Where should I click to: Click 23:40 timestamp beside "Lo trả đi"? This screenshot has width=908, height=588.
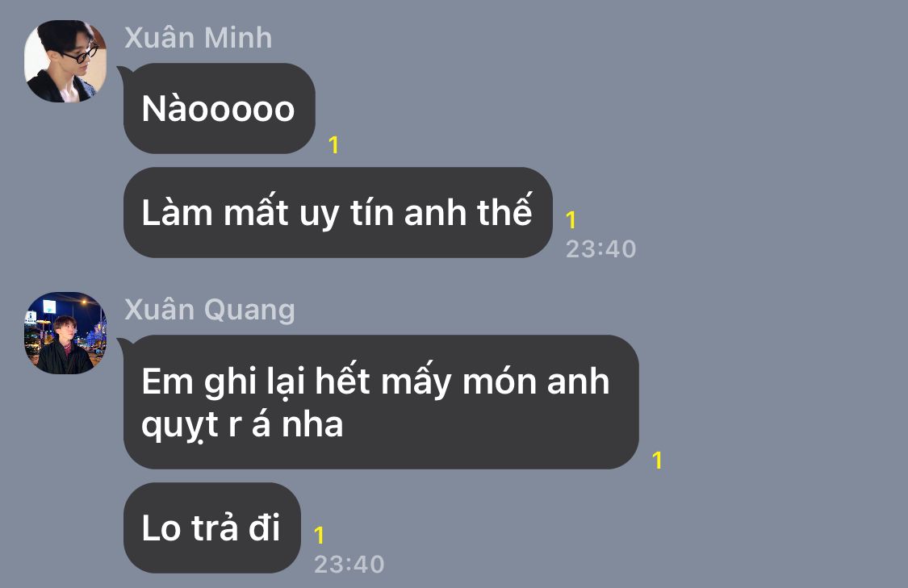pos(349,565)
